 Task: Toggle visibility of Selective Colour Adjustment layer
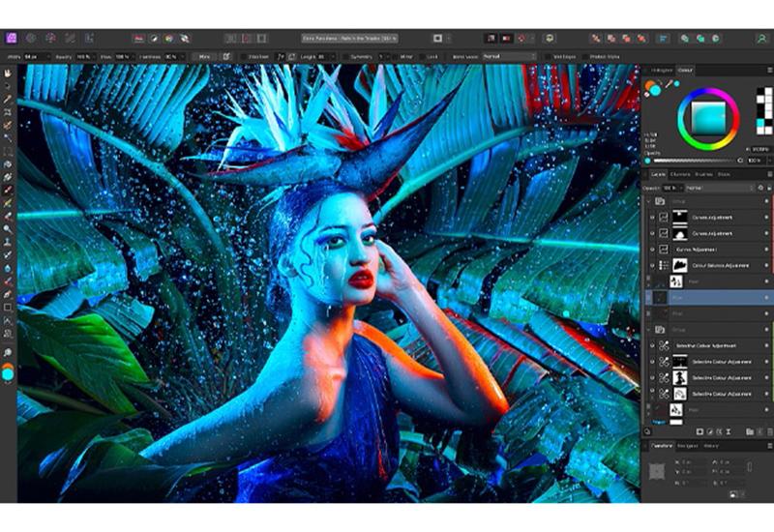coord(652,345)
